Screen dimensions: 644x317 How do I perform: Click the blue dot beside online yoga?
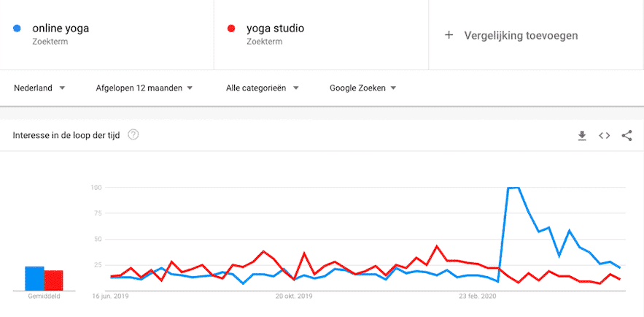click(x=18, y=29)
